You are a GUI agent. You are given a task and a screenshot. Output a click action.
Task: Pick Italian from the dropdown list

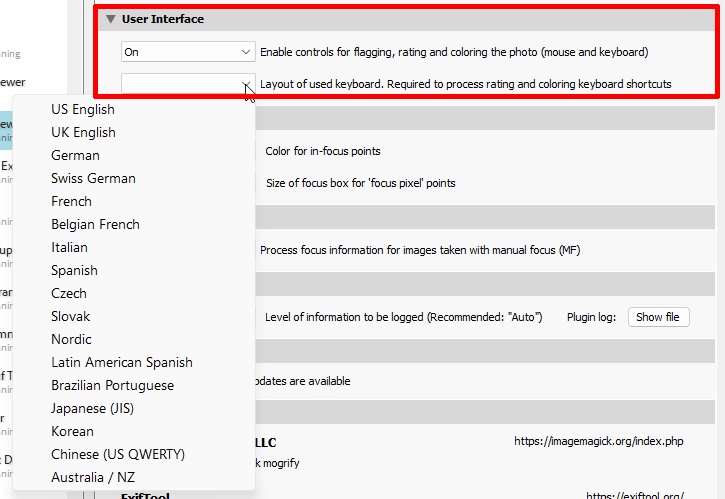coord(69,247)
